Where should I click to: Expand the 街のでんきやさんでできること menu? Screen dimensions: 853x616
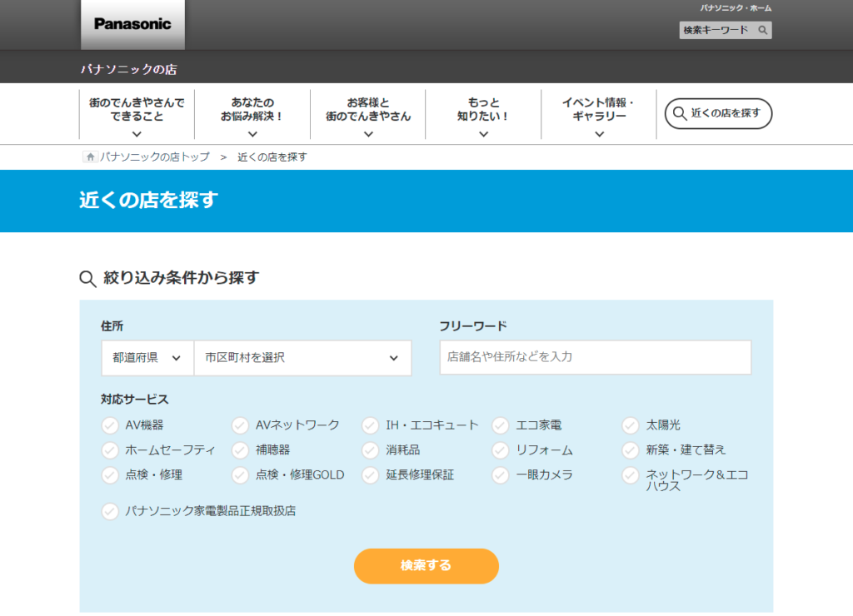coord(137,115)
